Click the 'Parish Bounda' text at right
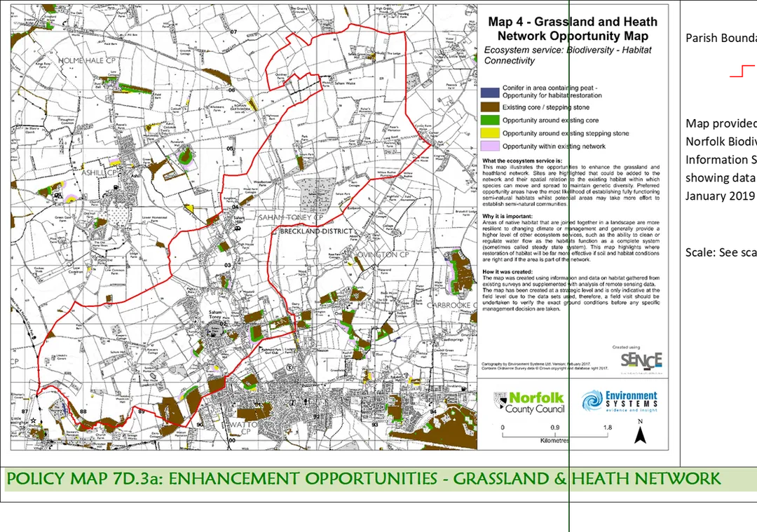The height and width of the screenshot is (532, 757). [x=721, y=38]
